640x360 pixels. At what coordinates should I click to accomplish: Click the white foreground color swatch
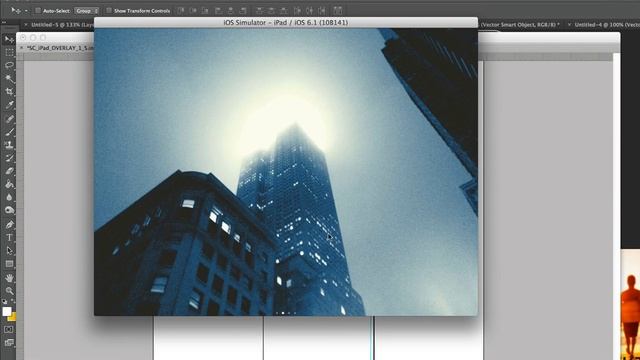[x=7, y=311]
